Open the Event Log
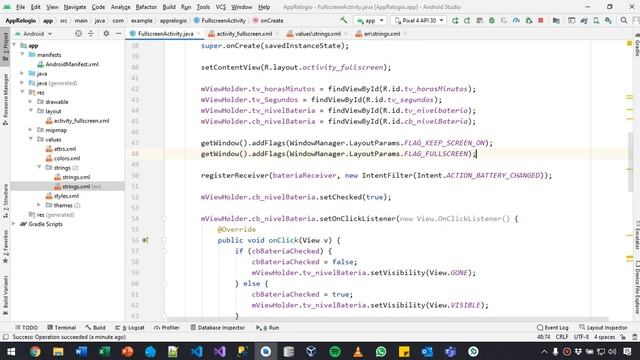This screenshot has width=640, height=360. [x=552, y=327]
